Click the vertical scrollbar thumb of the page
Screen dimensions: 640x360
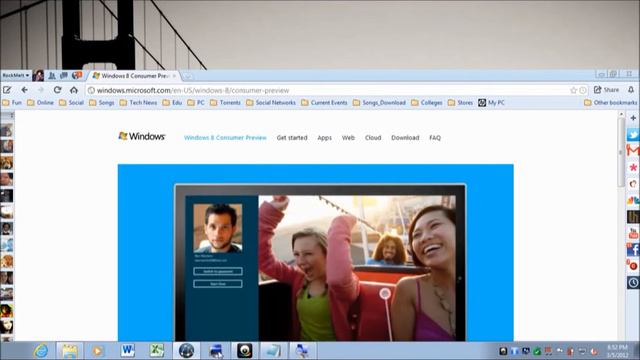(x=621, y=152)
